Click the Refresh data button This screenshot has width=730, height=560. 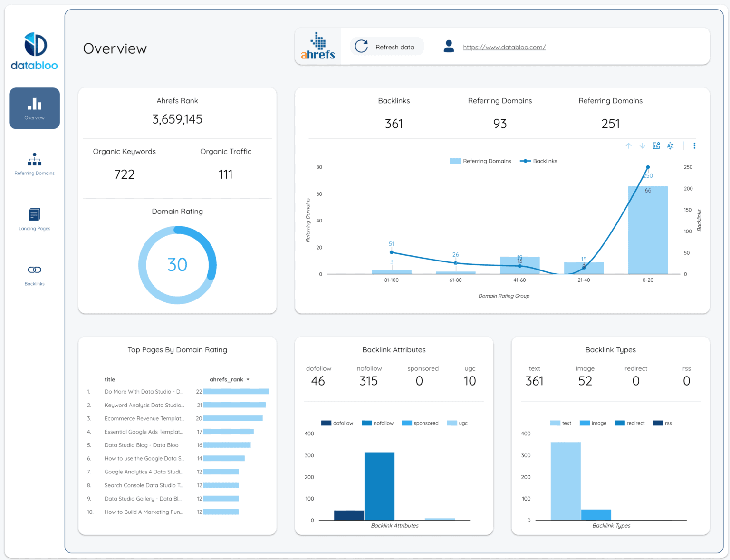pyautogui.click(x=387, y=47)
